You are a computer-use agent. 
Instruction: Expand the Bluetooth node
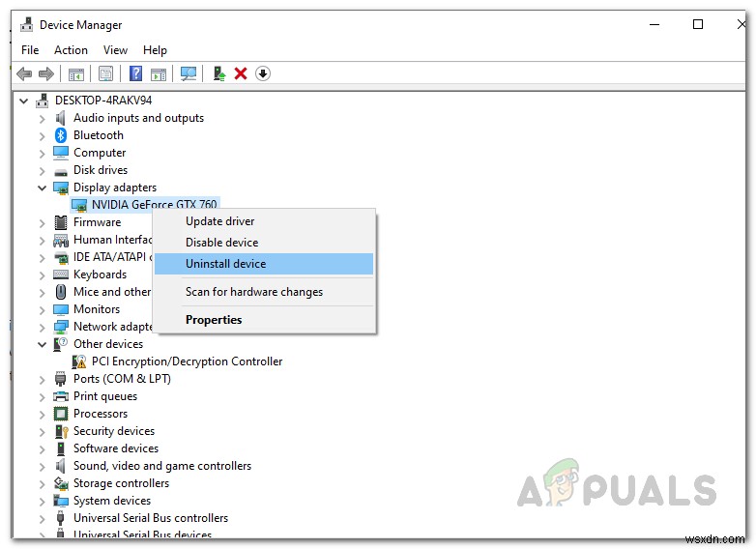42,136
